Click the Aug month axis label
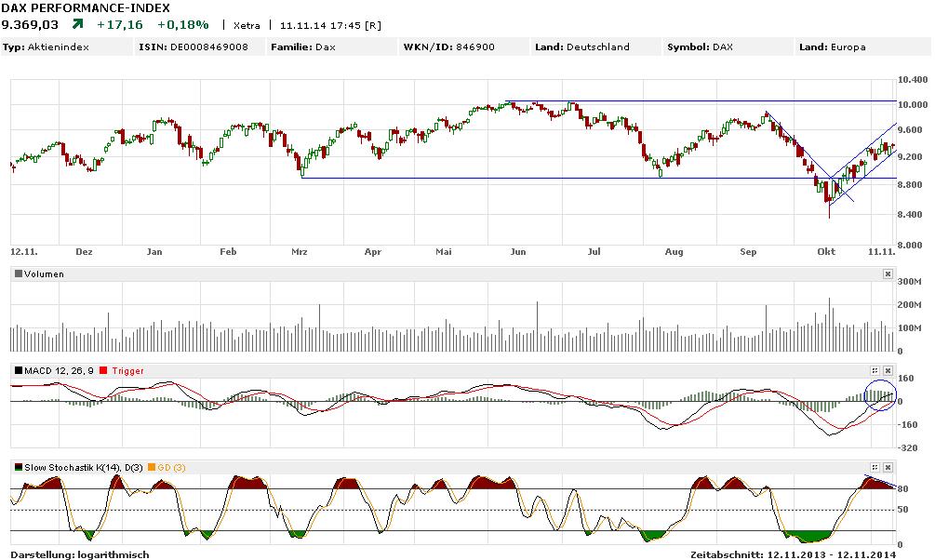Screen dimensions: 935x560 pos(674,252)
